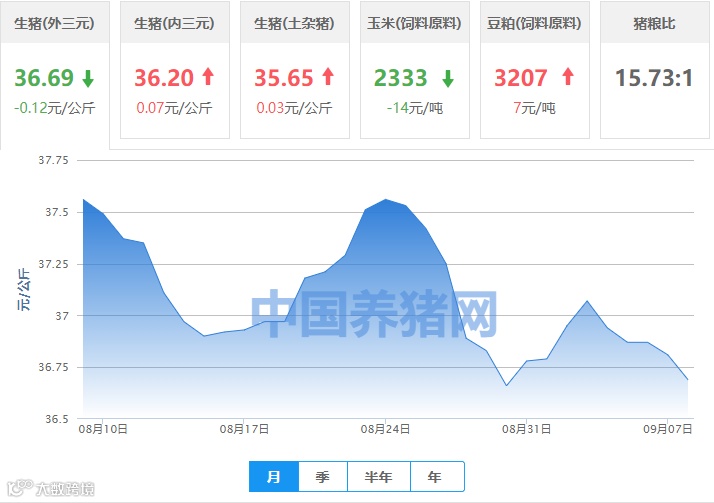This screenshot has height=503, width=714.
Task: Click the chart peak near 08月24日
Action: pyautogui.click(x=386, y=199)
